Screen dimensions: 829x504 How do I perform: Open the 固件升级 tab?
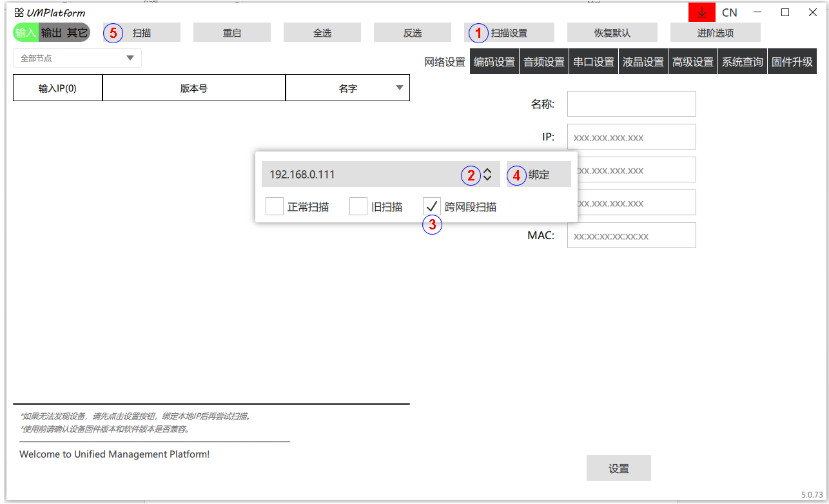[792, 62]
